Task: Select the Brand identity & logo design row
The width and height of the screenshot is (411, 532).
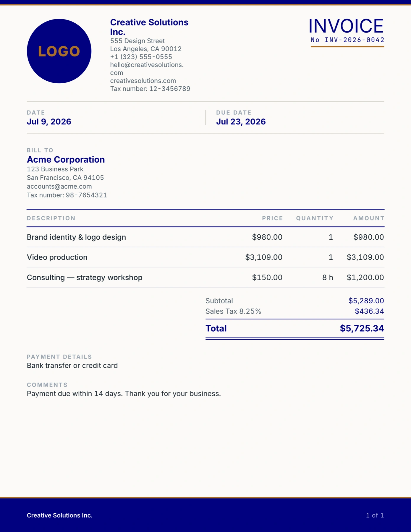Action: pos(205,237)
